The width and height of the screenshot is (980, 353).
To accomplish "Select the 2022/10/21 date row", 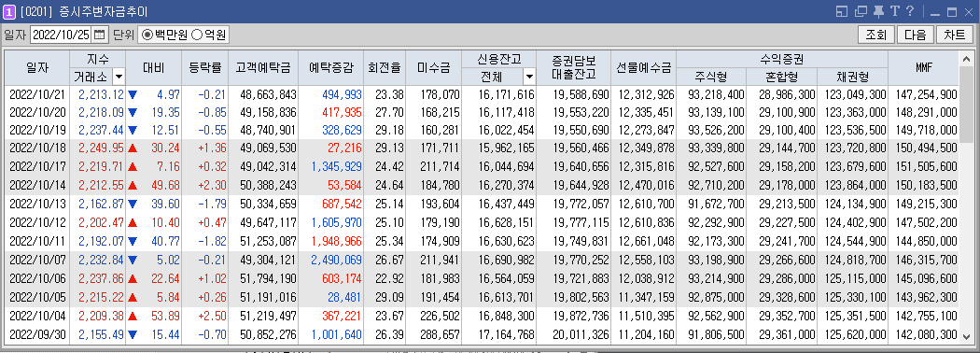I will point(482,94).
